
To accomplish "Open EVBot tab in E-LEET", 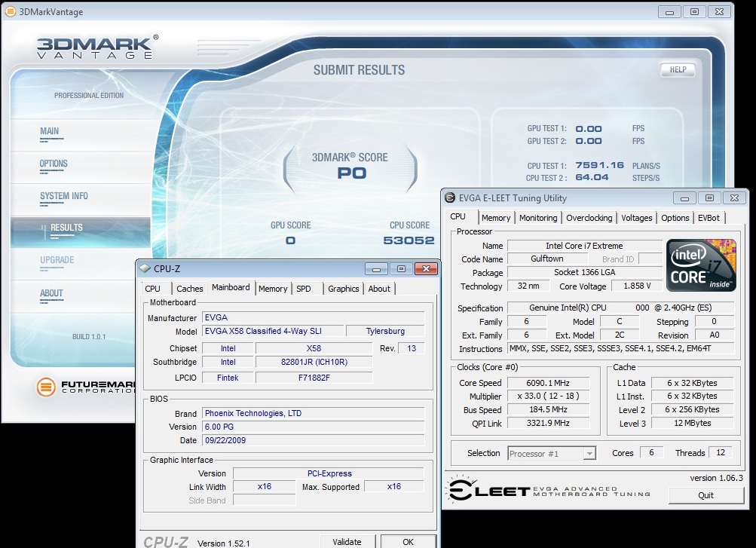I will tap(709, 218).
